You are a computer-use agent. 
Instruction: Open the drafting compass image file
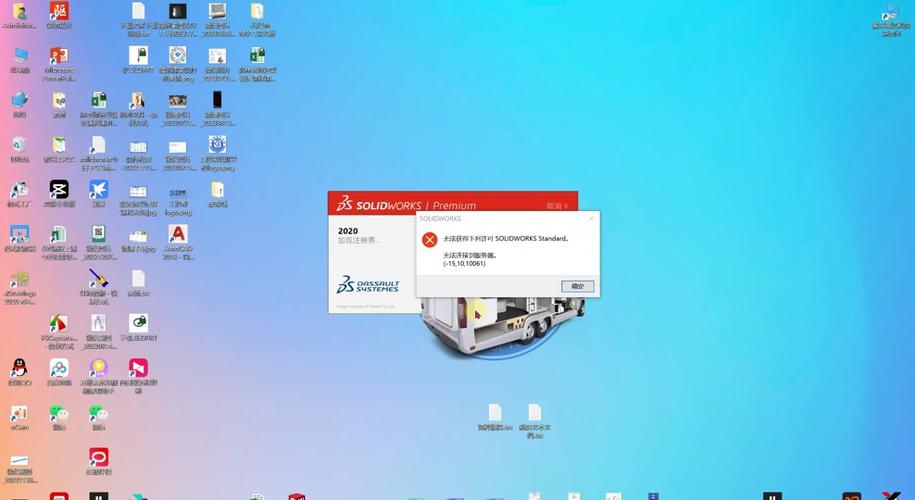(x=99, y=331)
